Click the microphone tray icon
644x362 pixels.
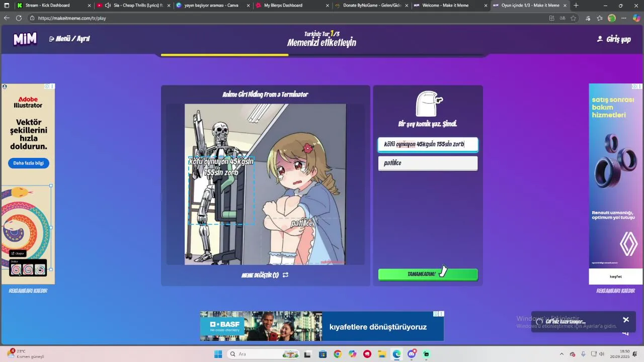[x=583, y=354]
